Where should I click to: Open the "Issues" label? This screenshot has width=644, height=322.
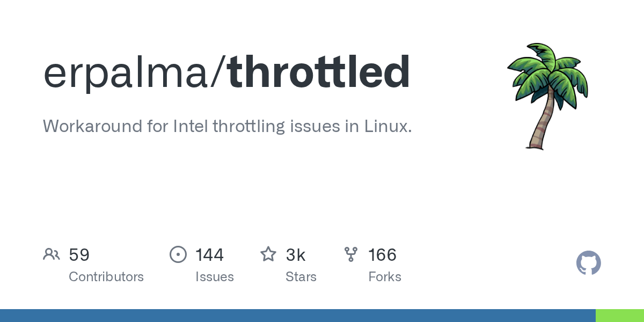215,277
